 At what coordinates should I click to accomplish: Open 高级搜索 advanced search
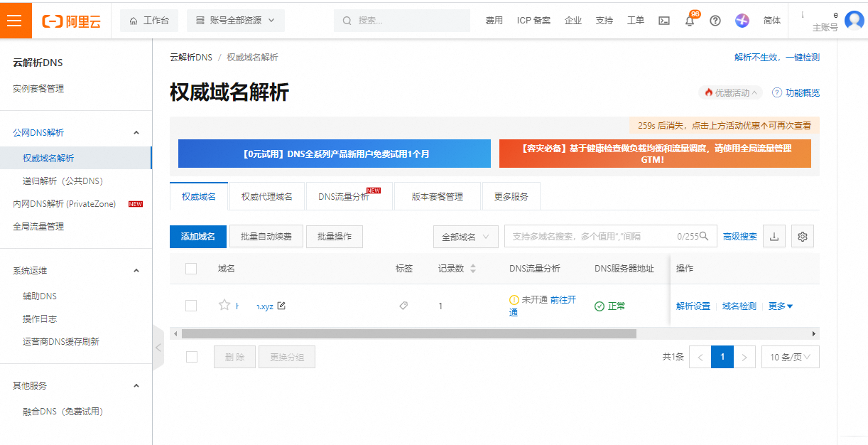(740, 237)
